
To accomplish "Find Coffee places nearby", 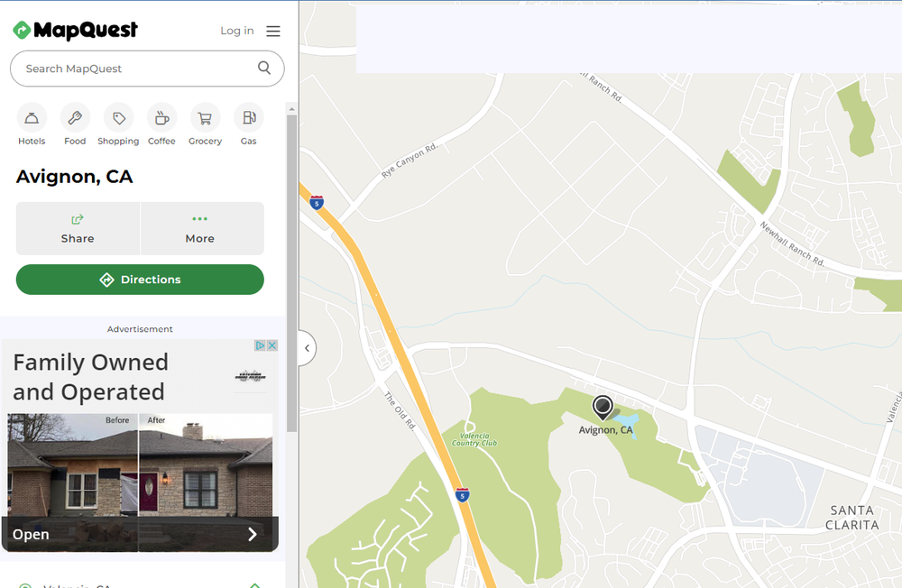I will pyautogui.click(x=161, y=118).
